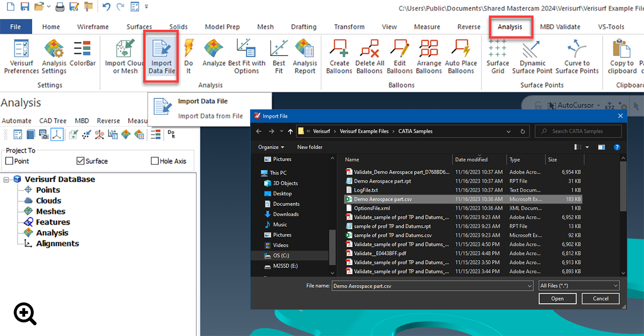This screenshot has width=644, height=336.
Task: Open the Analysis Report tool
Action: pos(305,56)
